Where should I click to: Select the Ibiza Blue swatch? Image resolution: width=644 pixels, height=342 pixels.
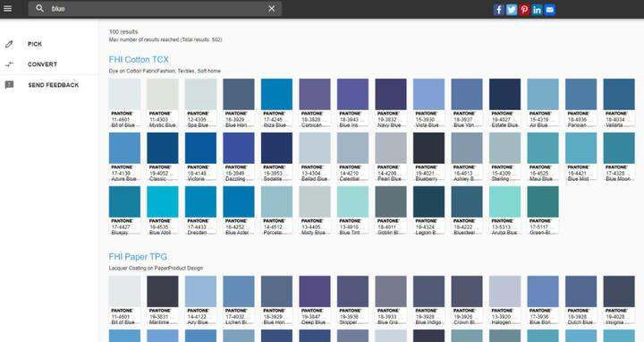[x=276, y=104]
